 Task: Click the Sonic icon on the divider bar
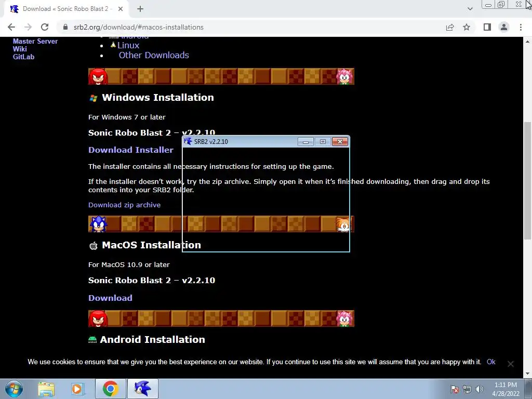(98, 224)
